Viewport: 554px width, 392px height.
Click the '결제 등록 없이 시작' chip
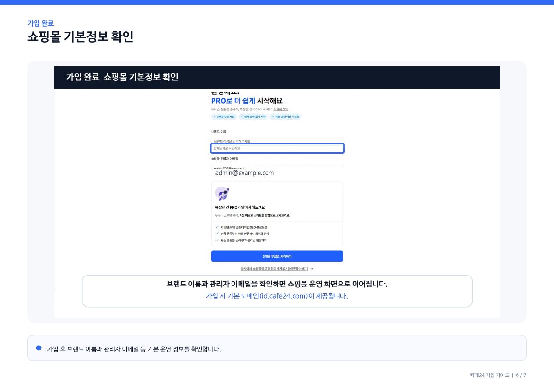pyautogui.click(x=253, y=116)
